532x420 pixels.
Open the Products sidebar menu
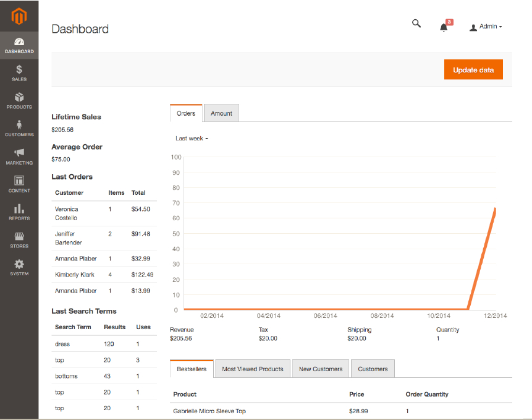pos(19,101)
